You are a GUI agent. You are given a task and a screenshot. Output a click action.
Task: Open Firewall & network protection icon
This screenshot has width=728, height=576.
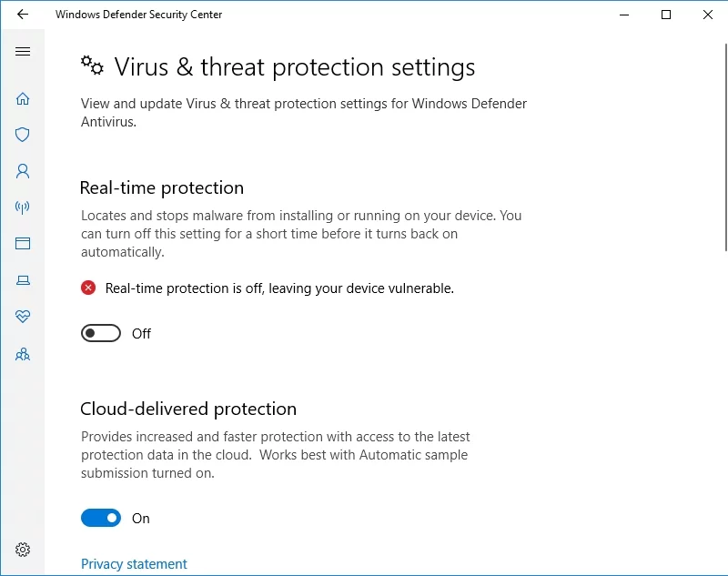[x=23, y=207]
